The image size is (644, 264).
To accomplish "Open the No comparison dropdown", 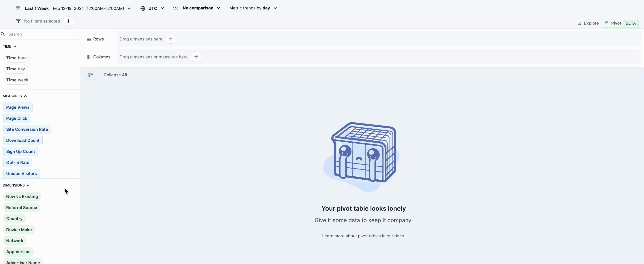I will pos(201,8).
